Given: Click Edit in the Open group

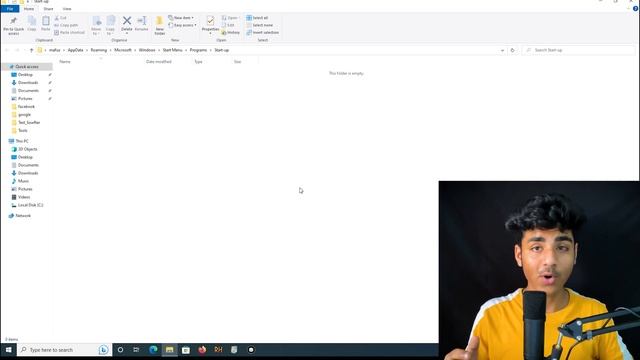Looking at the screenshot, I should [228, 25].
